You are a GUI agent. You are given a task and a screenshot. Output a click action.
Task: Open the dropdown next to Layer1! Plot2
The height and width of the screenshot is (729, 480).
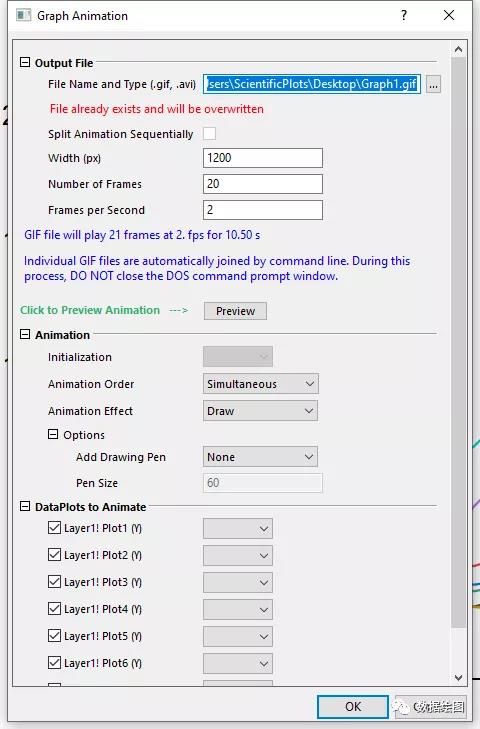238,556
